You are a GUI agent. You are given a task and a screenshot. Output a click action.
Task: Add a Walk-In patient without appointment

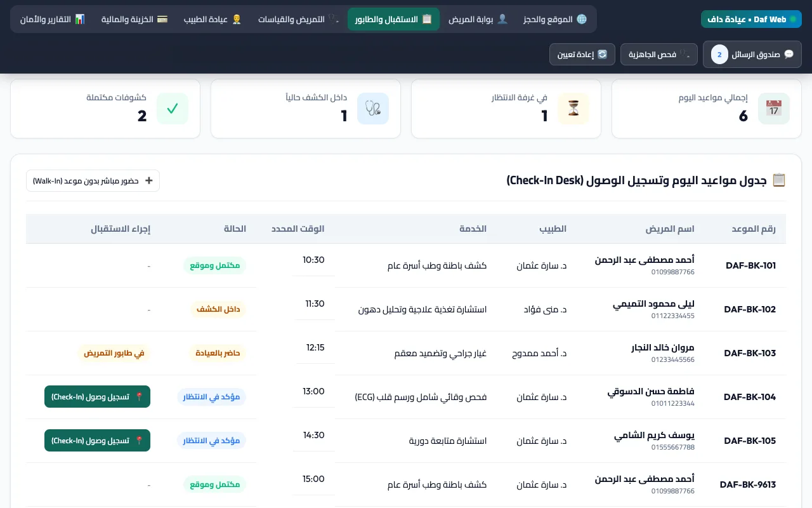point(93,180)
